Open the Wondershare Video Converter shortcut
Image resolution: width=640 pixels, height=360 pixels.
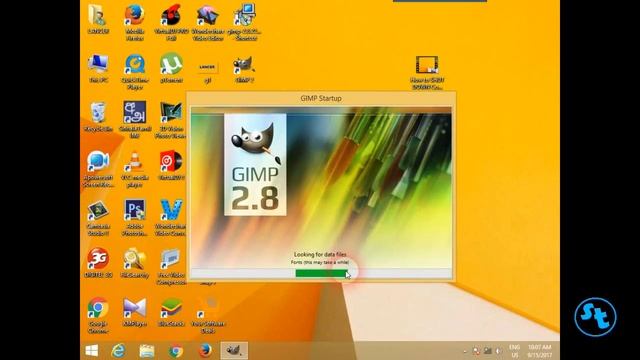pyautogui.click(x=171, y=218)
